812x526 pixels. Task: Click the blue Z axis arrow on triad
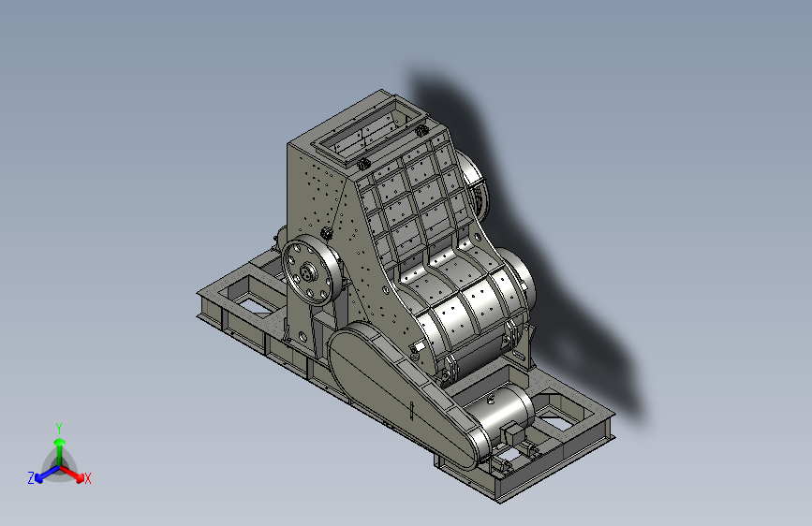coord(46,475)
